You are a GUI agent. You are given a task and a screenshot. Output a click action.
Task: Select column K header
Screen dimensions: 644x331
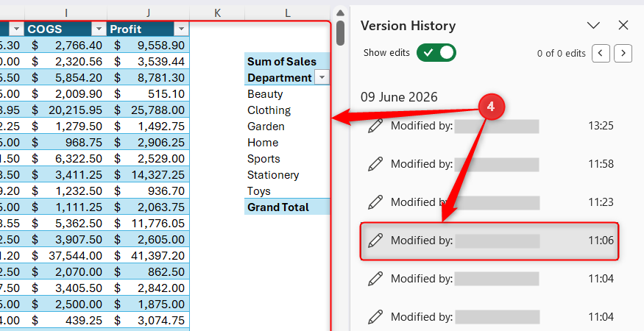coord(217,13)
